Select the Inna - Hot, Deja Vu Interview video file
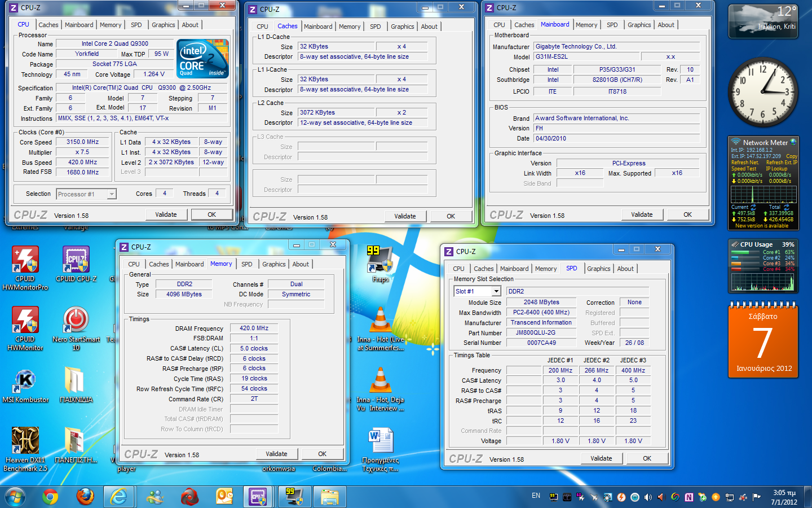The width and height of the screenshot is (812, 508). pyautogui.click(x=381, y=389)
